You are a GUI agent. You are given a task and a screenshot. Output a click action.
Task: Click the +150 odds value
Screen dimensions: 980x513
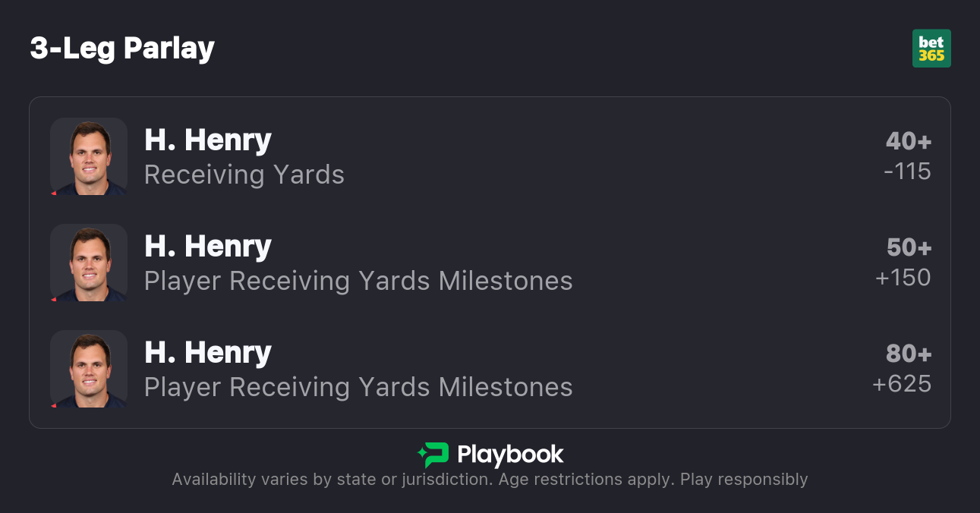tap(903, 278)
